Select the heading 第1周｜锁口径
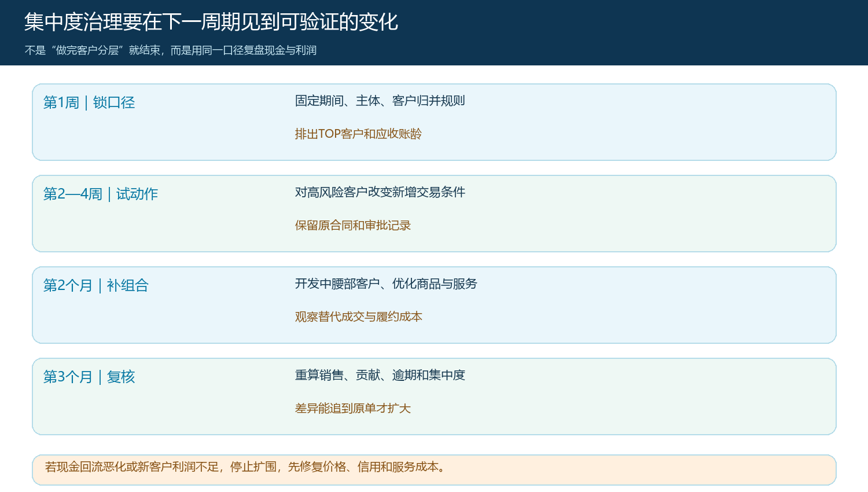The image size is (868, 492). click(x=89, y=102)
